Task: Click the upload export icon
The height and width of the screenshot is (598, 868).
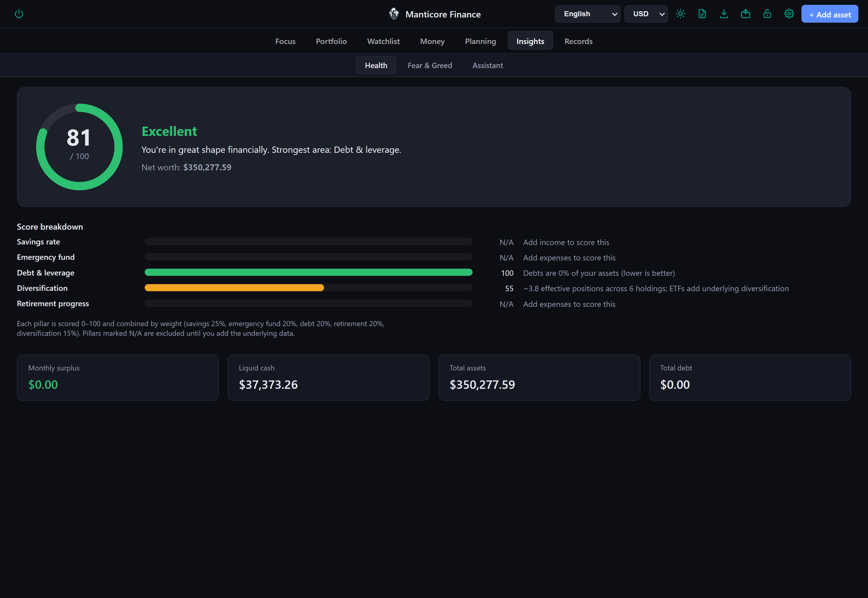Action: (x=746, y=14)
